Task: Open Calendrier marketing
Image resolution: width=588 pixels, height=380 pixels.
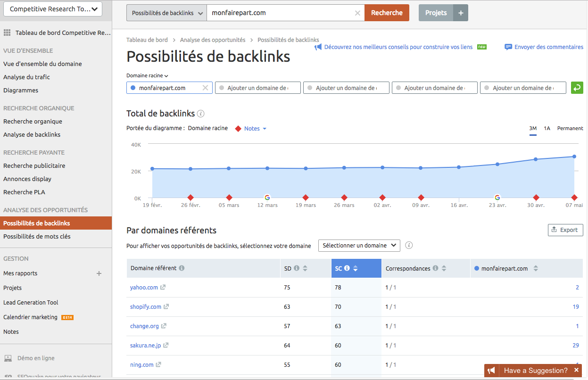Action: 30,317
